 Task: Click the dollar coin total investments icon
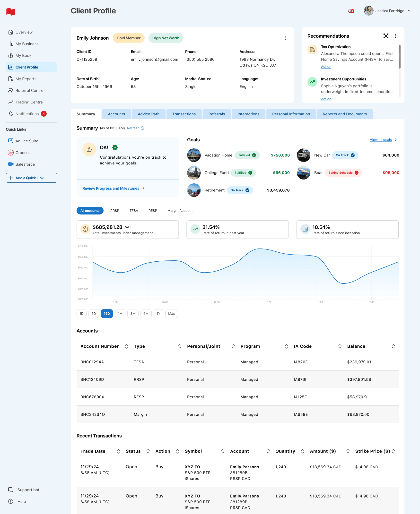click(x=85, y=229)
